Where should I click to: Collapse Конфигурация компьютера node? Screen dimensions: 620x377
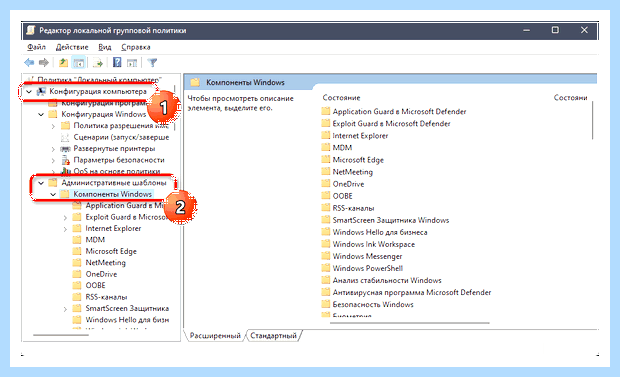(x=29, y=92)
